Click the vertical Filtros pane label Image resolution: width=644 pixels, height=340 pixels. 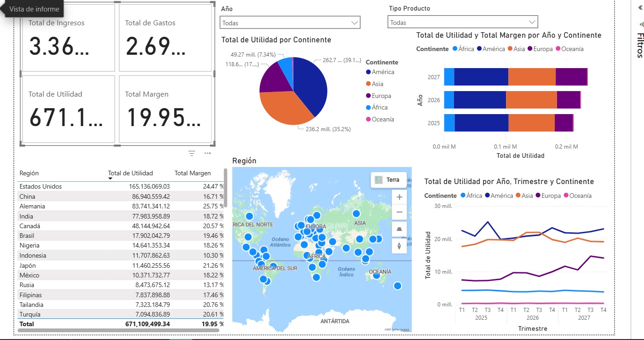pos(640,45)
